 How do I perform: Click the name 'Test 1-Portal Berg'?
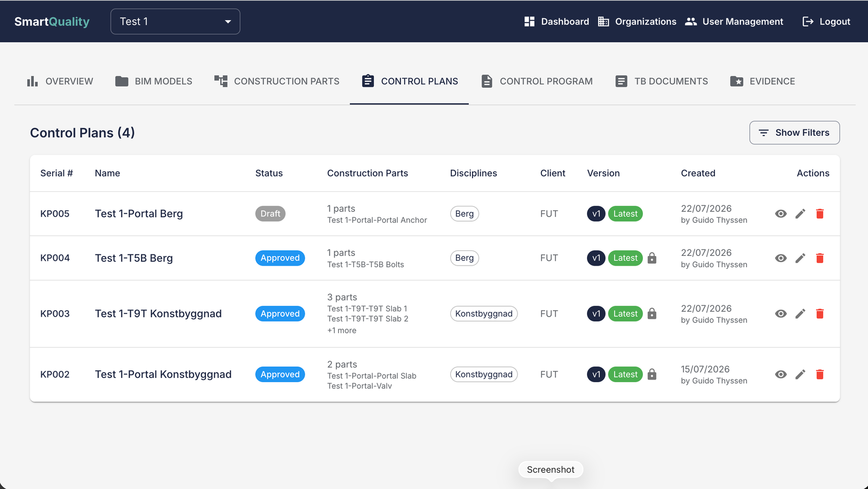tap(139, 214)
